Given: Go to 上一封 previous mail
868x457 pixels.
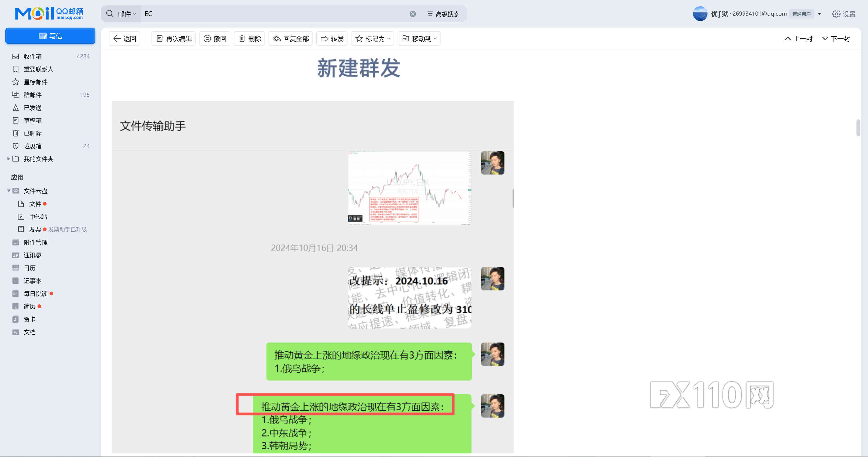Looking at the screenshot, I should [799, 39].
